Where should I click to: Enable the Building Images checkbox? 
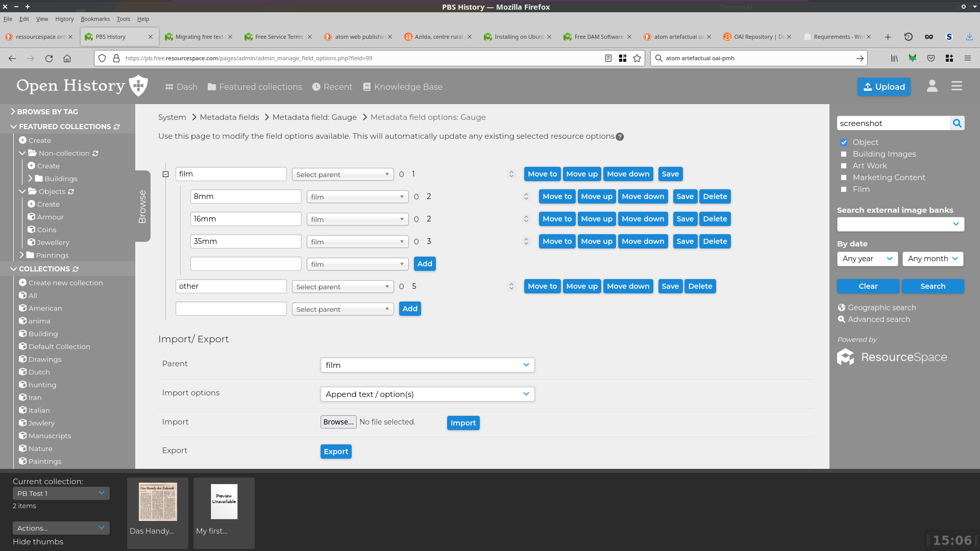coord(844,154)
